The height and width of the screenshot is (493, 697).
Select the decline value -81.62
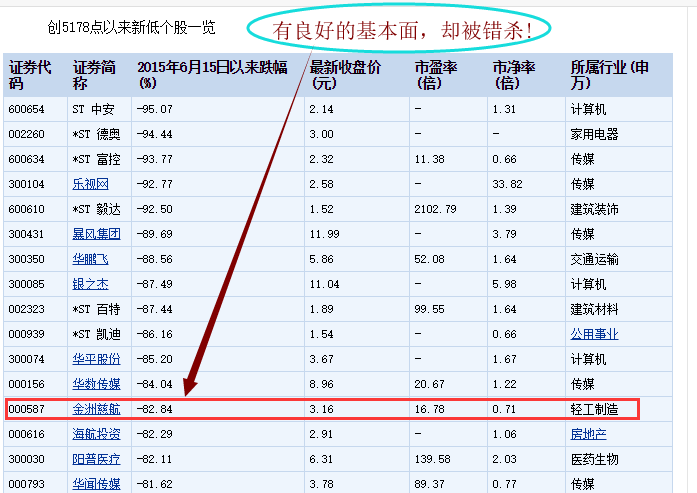point(154,484)
